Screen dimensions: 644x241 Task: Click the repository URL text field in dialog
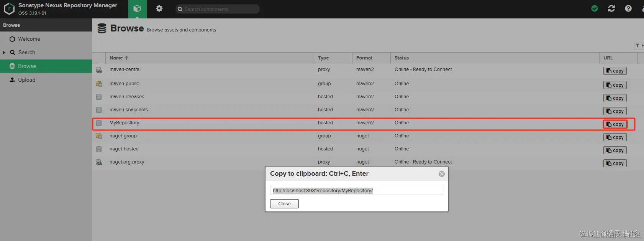coord(357,190)
